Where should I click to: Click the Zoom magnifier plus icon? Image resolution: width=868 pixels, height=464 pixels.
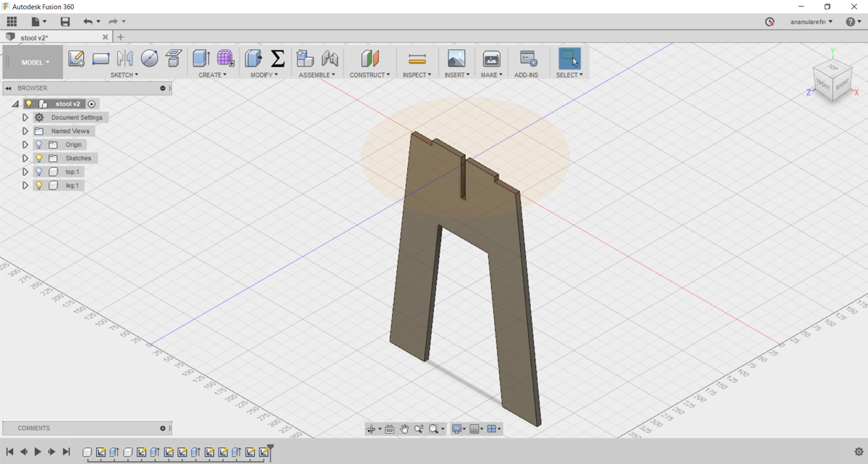tap(419, 429)
